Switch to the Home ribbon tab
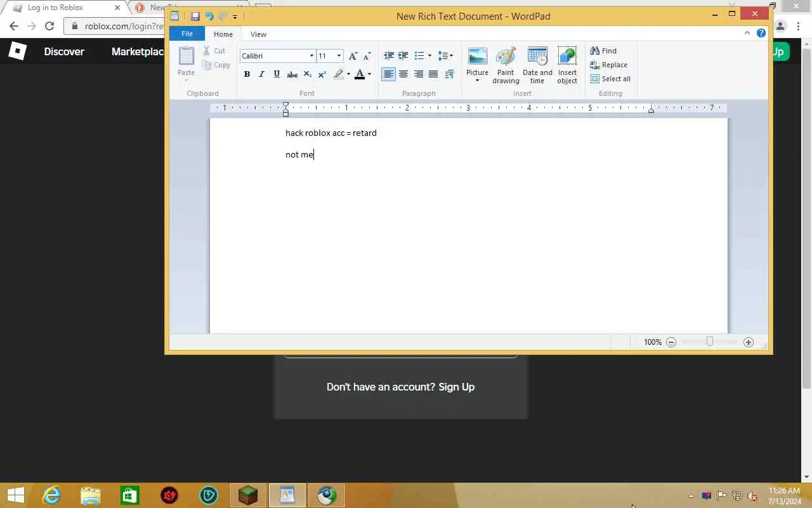 pyautogui.click(x=223, y=34)
